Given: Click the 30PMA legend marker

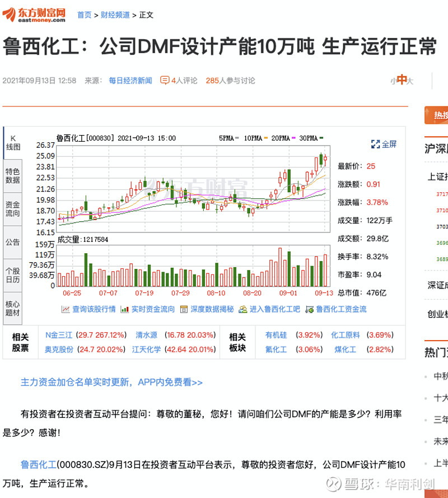Looking at the screenshot, I should [x=321, y=138].
